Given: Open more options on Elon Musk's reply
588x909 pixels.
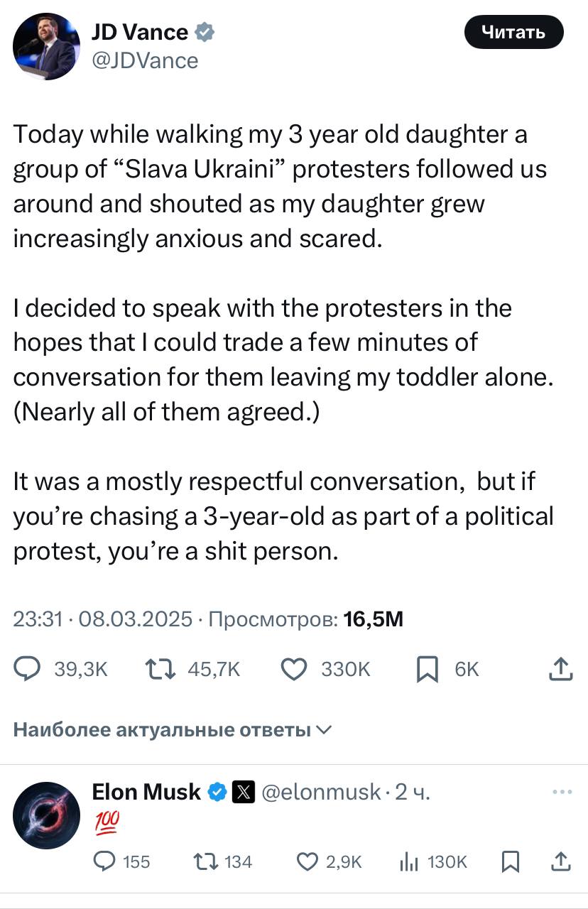Looking at the screenshot, I should pyautogui.click(x=562, y=791).
